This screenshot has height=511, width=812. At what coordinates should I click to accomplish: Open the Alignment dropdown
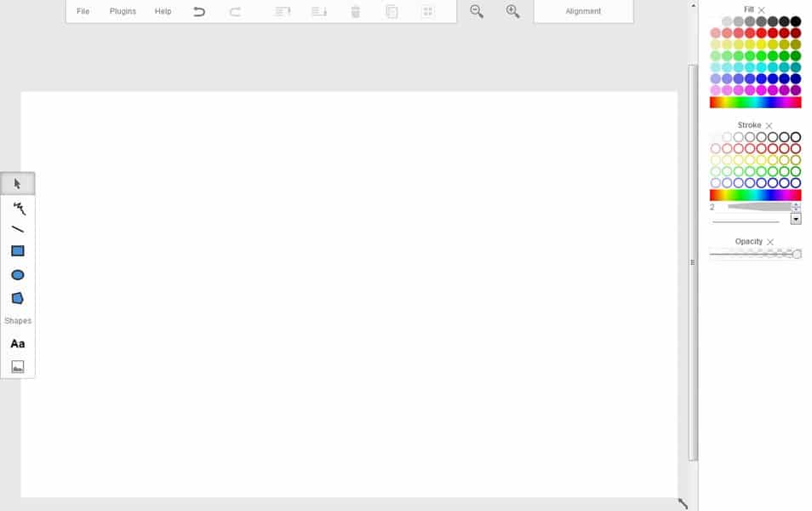(582, 11)
